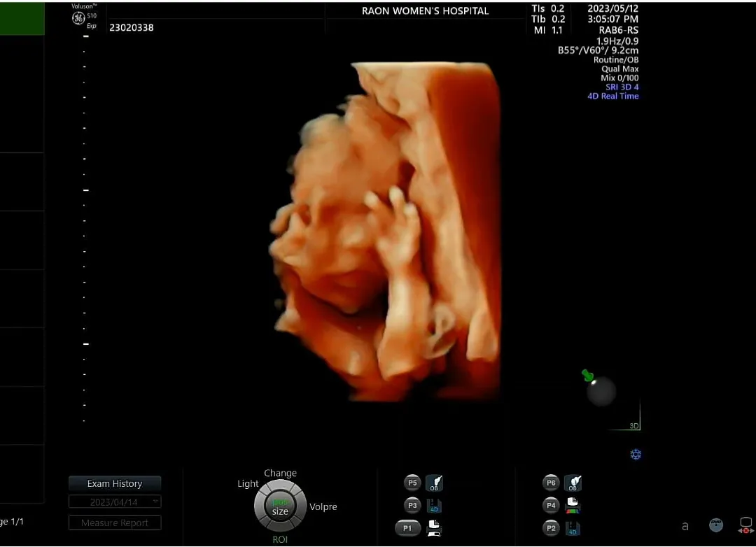Select the Change trackball function
The image size is (756, 547).
click(x=280, y=473)
